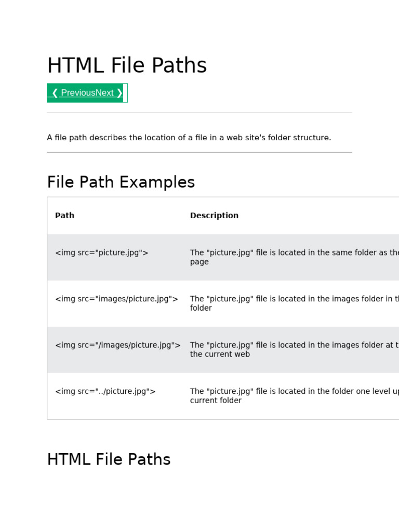Click the Description column header
Screen dimensions: 399x532
point(214,216)
